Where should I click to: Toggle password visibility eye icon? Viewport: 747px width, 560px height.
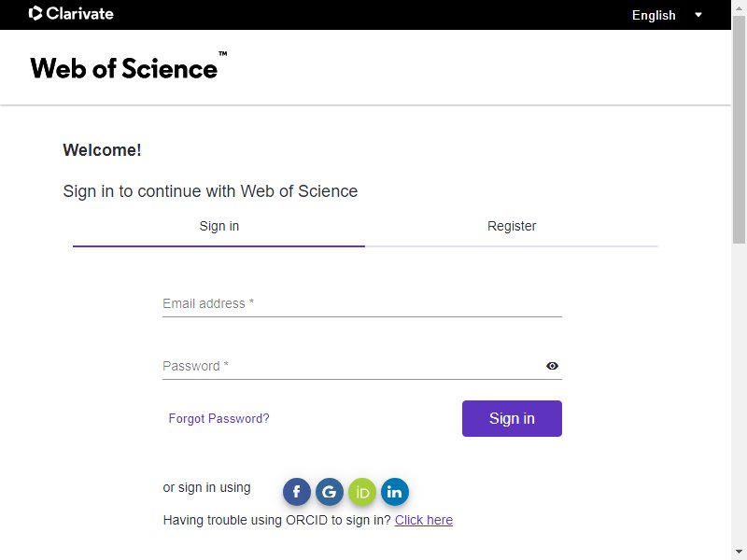[552, 366]
